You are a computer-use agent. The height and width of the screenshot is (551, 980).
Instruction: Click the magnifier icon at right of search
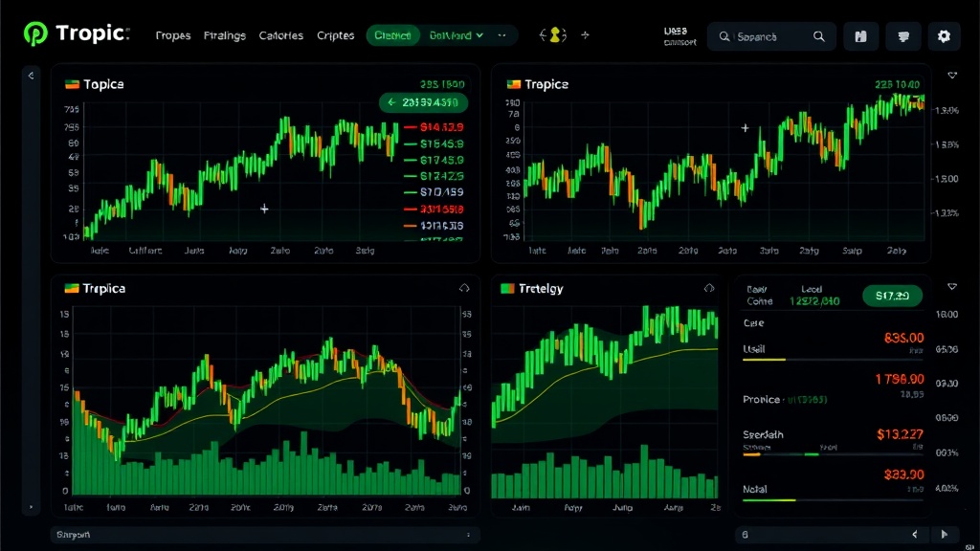(819, 37)
